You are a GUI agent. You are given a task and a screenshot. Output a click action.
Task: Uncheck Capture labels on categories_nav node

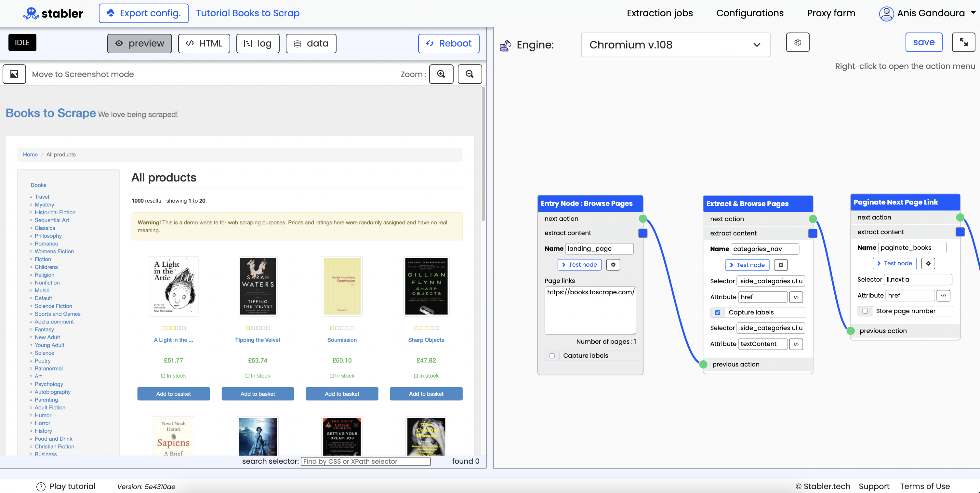click(x=718, y=313)
